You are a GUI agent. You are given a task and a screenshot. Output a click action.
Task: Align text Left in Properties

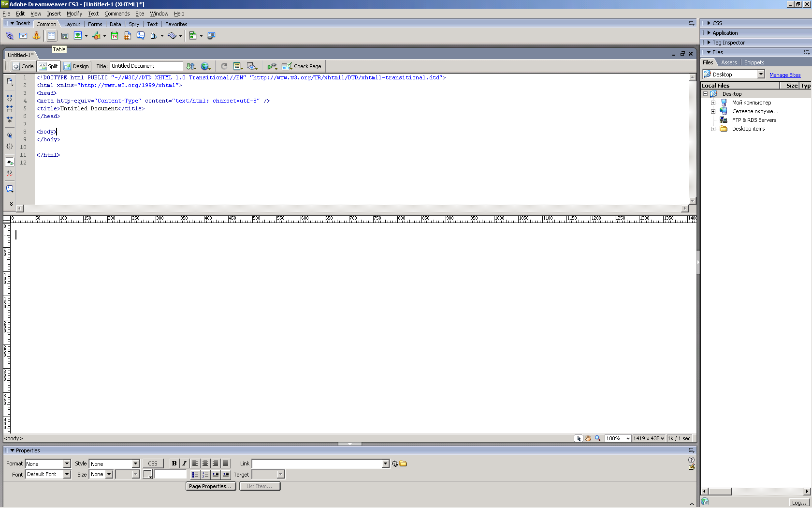click(x=195, y=463)
